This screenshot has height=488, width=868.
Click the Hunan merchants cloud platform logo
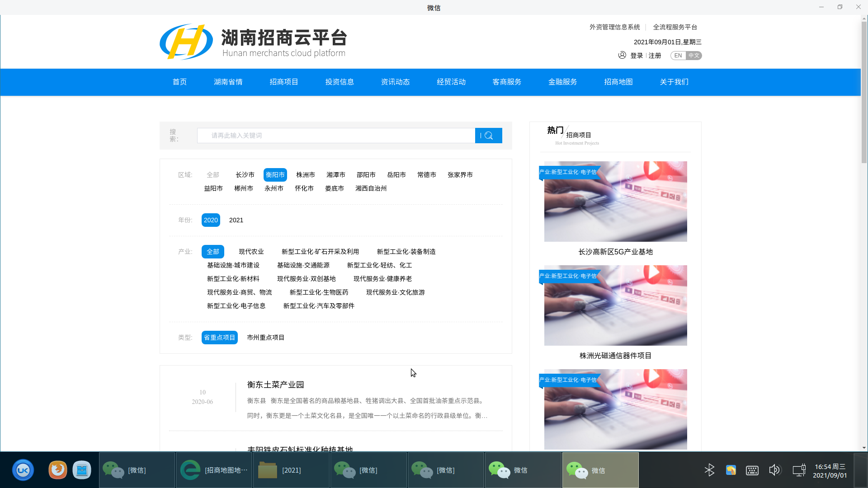pos(254,42)
